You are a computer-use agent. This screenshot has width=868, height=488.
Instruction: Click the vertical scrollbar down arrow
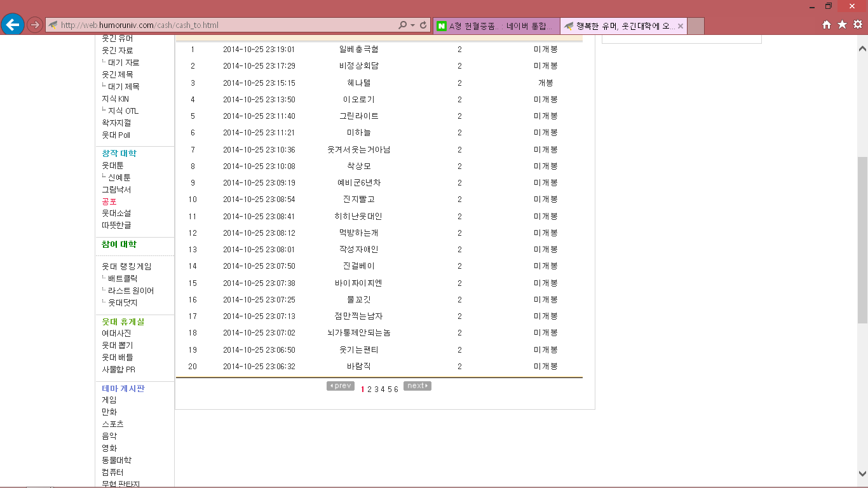(x=862, y=473)
